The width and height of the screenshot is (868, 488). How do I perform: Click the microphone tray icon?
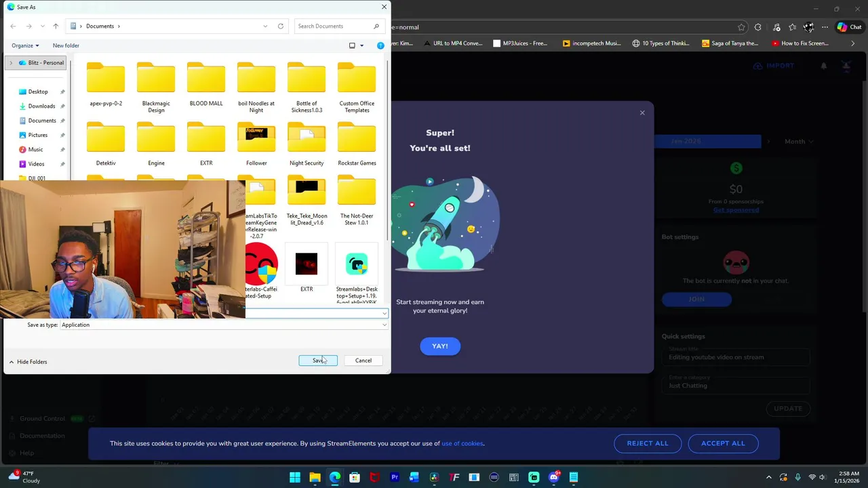coord(797,477)
